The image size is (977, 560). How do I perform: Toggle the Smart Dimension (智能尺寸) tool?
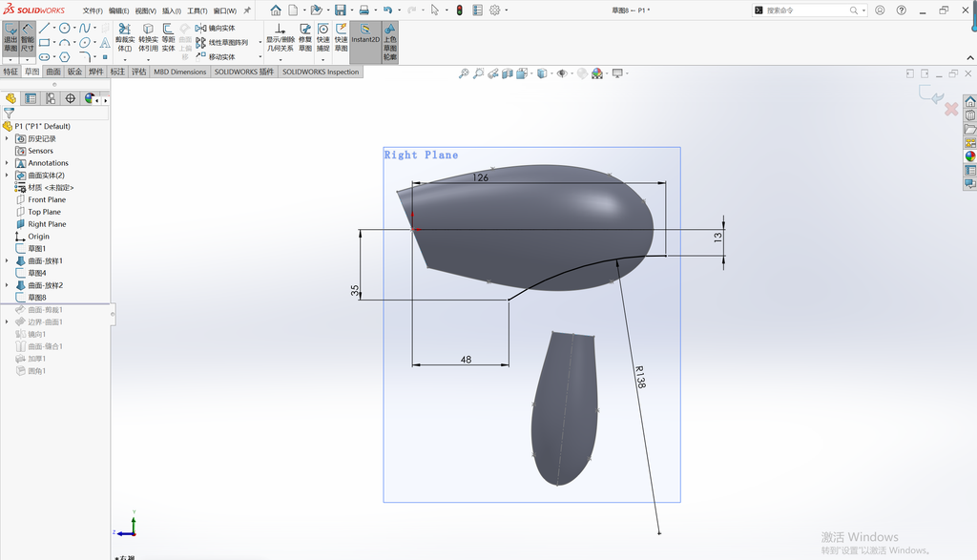tap(28, 38)
